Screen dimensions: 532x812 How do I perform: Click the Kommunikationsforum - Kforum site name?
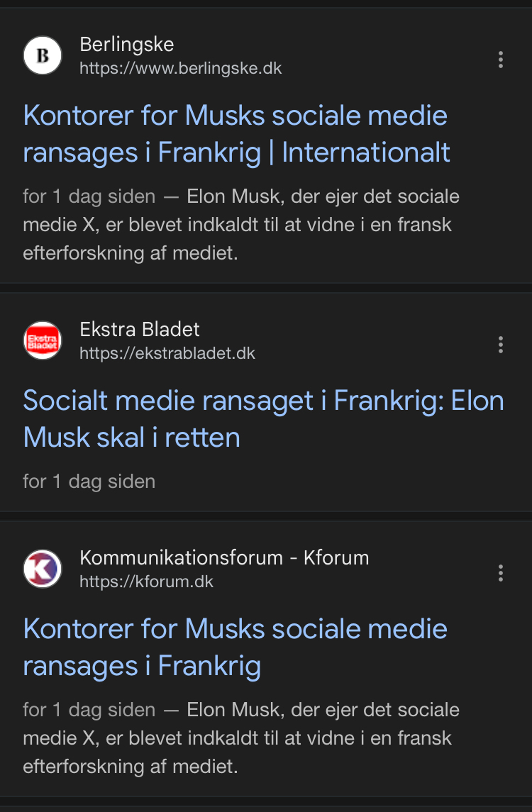[x=224, y=558]
